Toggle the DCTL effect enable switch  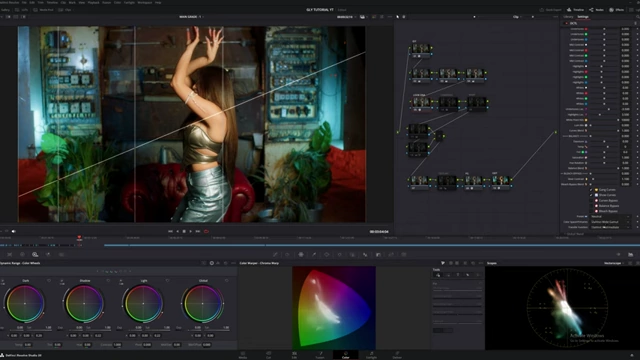tap(566, 23)
